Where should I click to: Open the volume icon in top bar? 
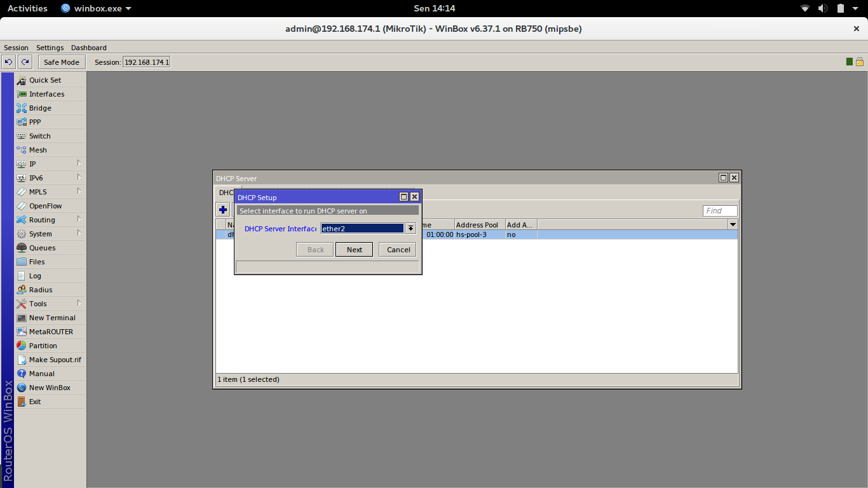pos(823,8)
